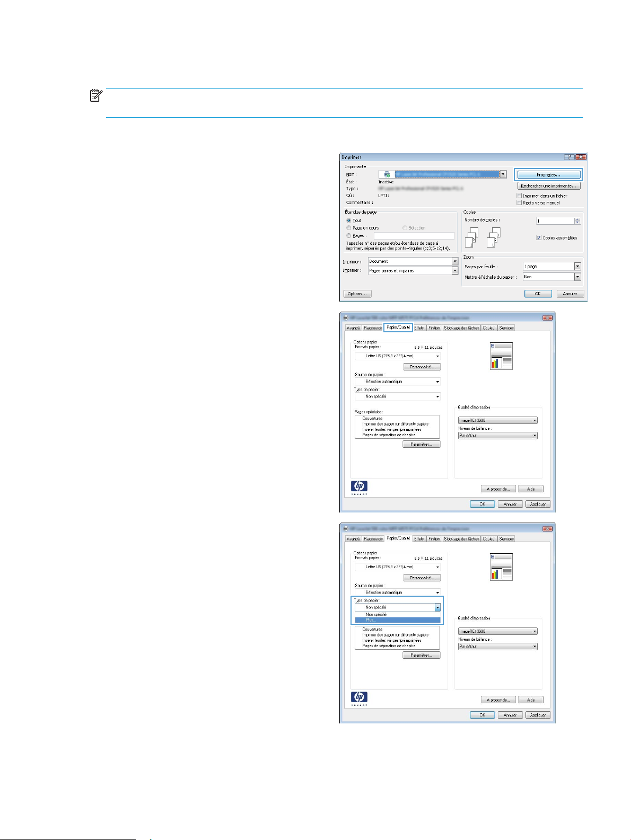Screen dimensions: 631x840
Task: Click the printer icon beside Nom in Imprimer
Action: (x=387, y=174)
